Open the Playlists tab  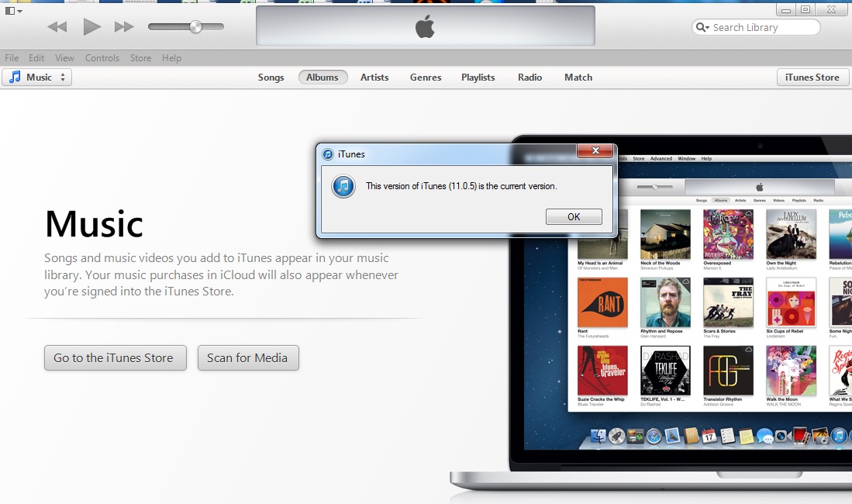point(478,78)
